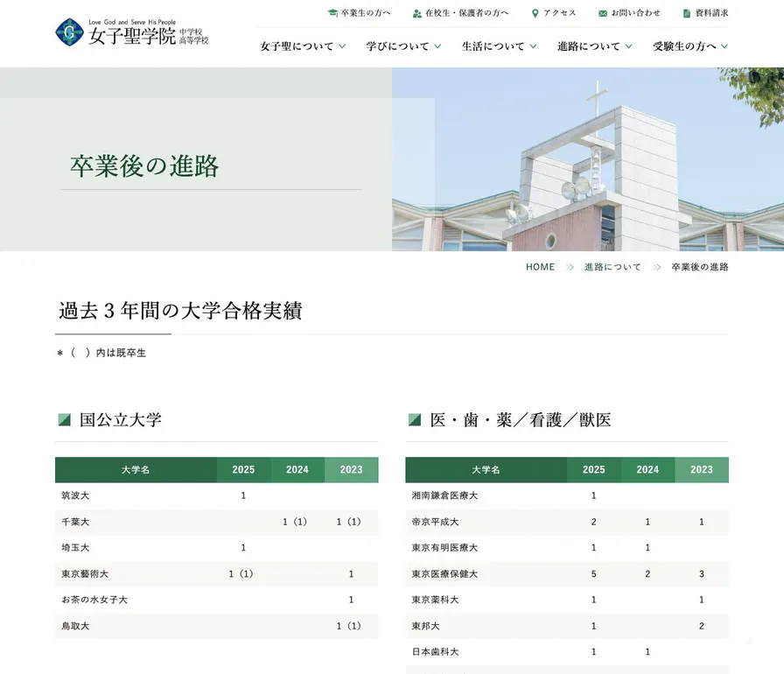Click the 2023 header in the 医・歯・薬 table

point(702,469)
